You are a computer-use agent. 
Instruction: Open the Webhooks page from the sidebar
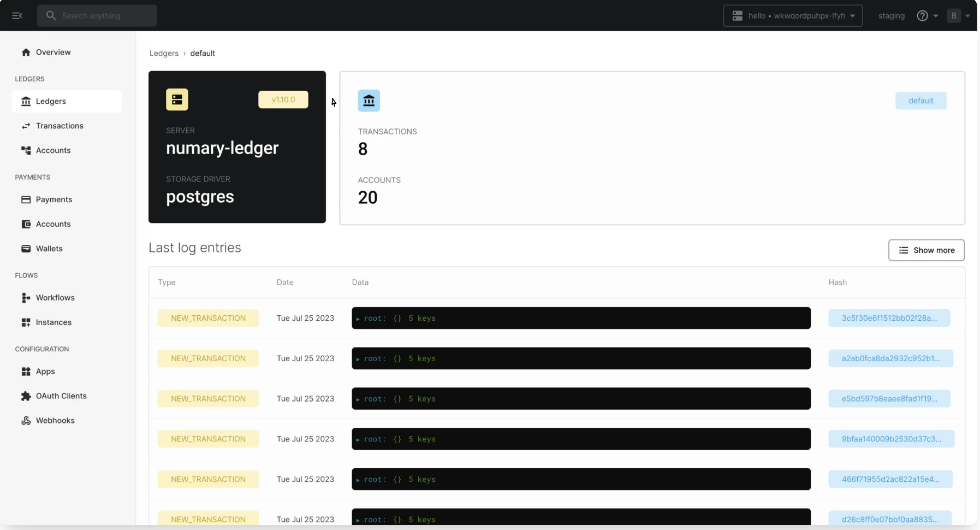coord(55,420)
